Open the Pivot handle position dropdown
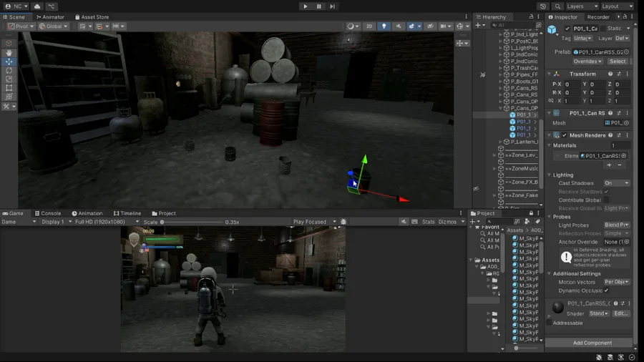The width and height of the screenshot is (644, 362). tap(21, 26)
